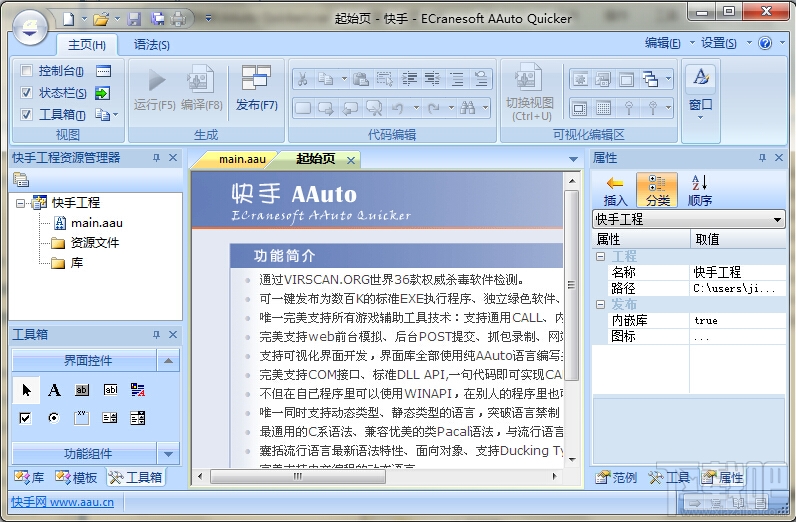Click the project manager toolbar icon
796x522 pixels.
[21, 179]
